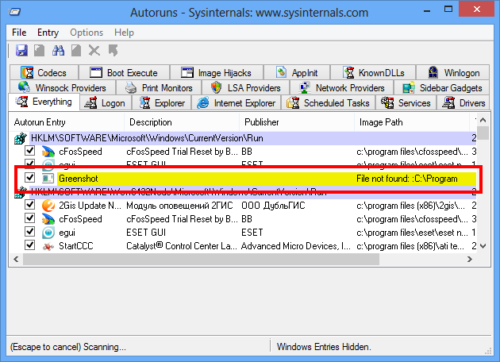Viewport: 500px width, 362px height.
Task: Sort by Image Path column header
Action: 412,122
